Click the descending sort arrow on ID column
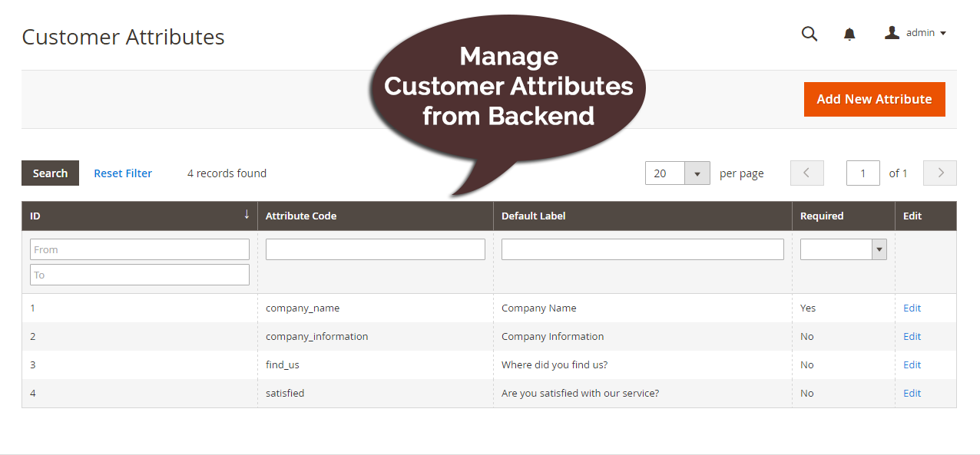The width and height of the screenshot is (980, 455). coord(246,214)
